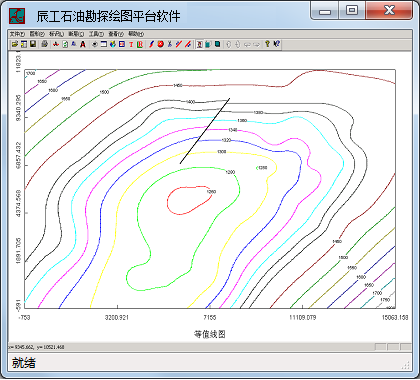Viewport: 420px width, 380px height.
Task: Select the scissors cut icon
Action: coord(170,44)
